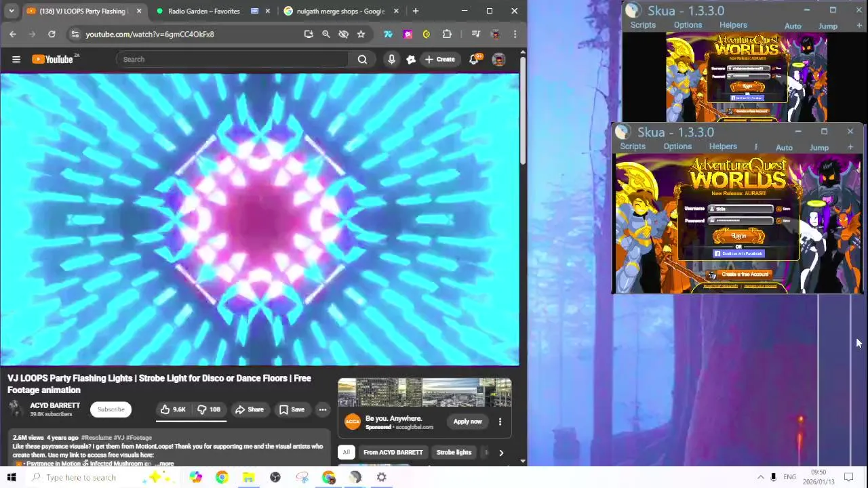868x488 pixels.
Task: Open Scripts menu in front Skua window
Action: [x=633, y=146]
